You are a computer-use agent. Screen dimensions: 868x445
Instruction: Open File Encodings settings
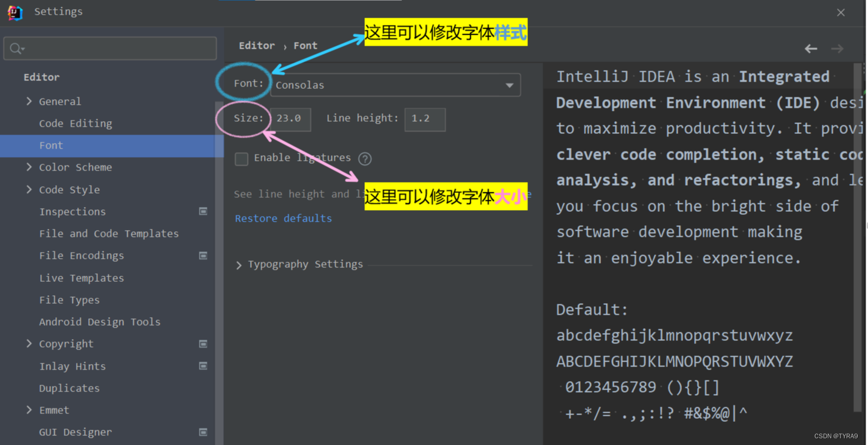[x=82, y=256]
